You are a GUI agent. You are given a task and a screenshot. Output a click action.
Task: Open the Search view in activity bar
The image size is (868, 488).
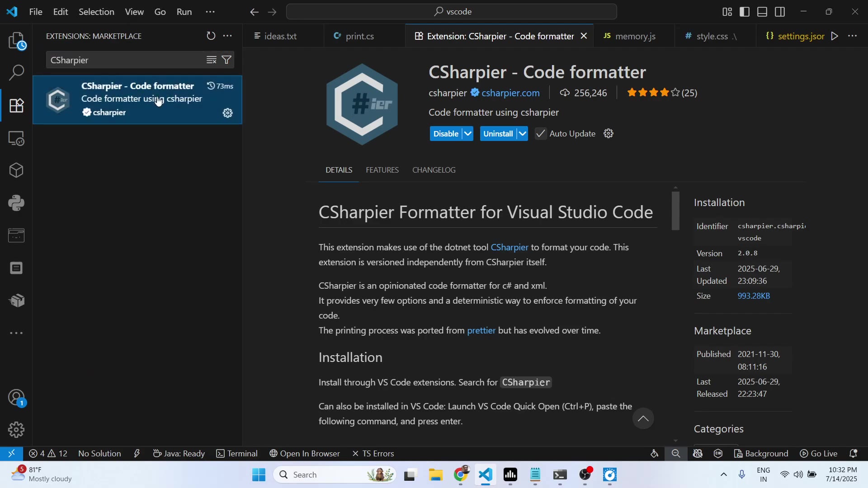point(17,73)
